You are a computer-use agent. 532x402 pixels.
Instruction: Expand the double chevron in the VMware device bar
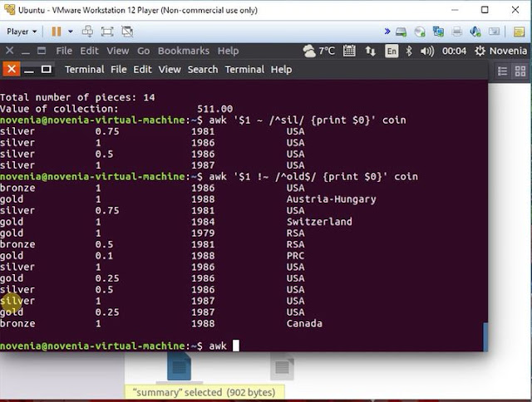pos(387,32)
